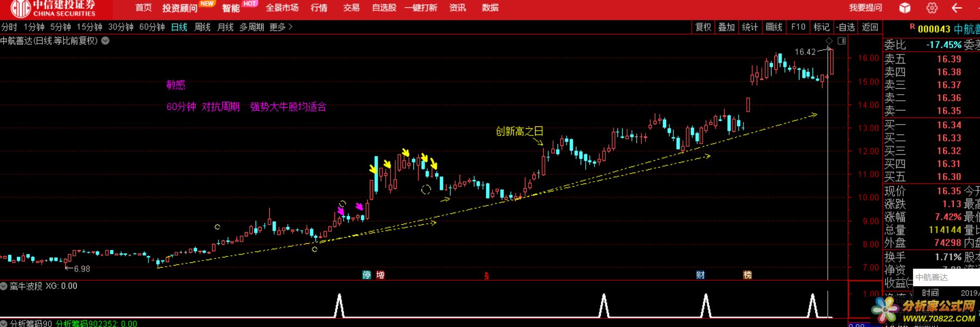Click stock code 000043
Viewport: 980px width, 327px height.
[x=934, y=29]
